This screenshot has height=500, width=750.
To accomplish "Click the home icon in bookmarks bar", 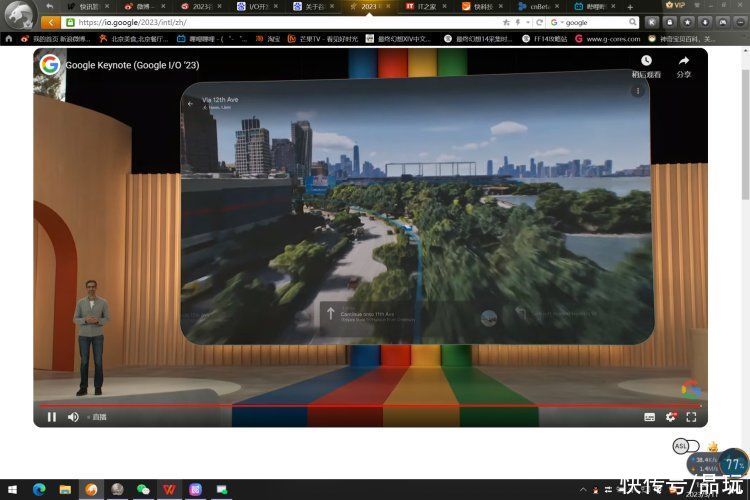I will tap(9, 39).
